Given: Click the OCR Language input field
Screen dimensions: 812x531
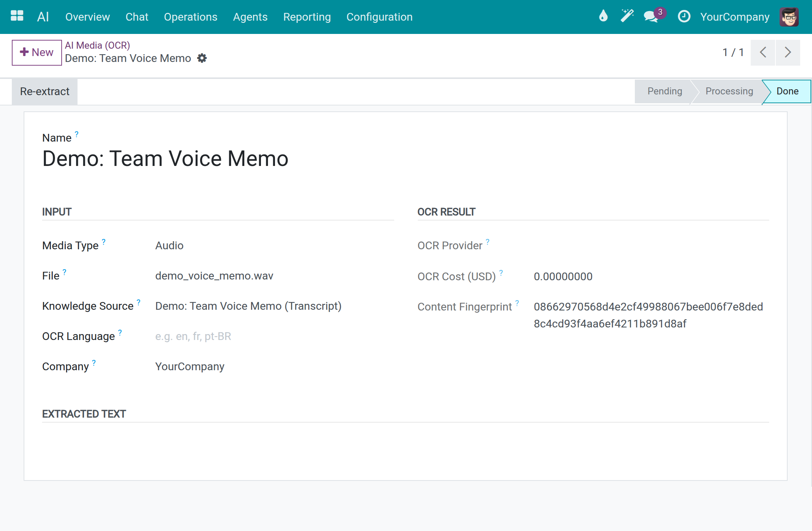Looking at the screenshot, I should 274,336.
